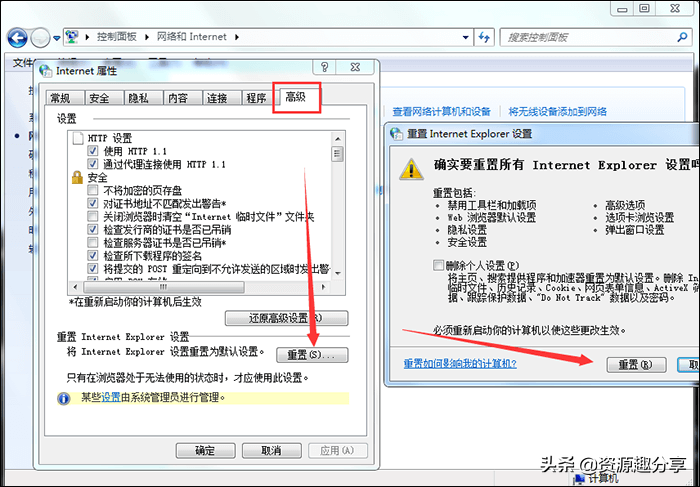Close the Internet 属性 dialog
This screenshot has height=487, width=700.
(x=355, y=67)
